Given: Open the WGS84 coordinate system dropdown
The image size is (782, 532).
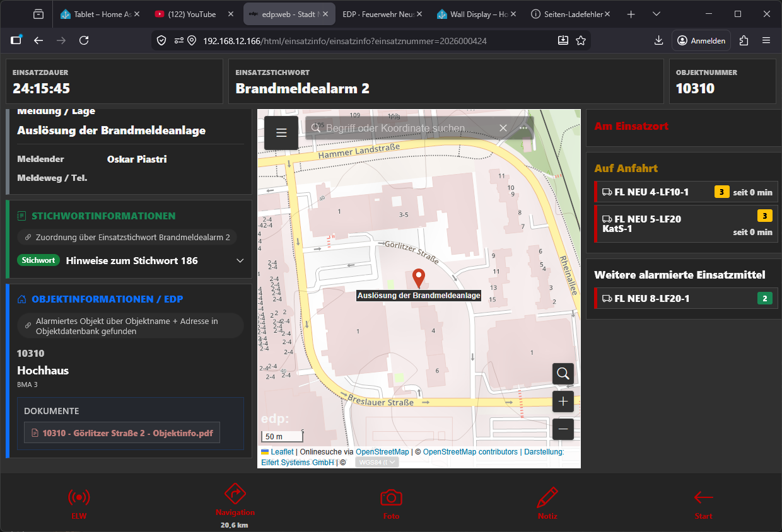Looking at the screenshot, I should (377, 462).
